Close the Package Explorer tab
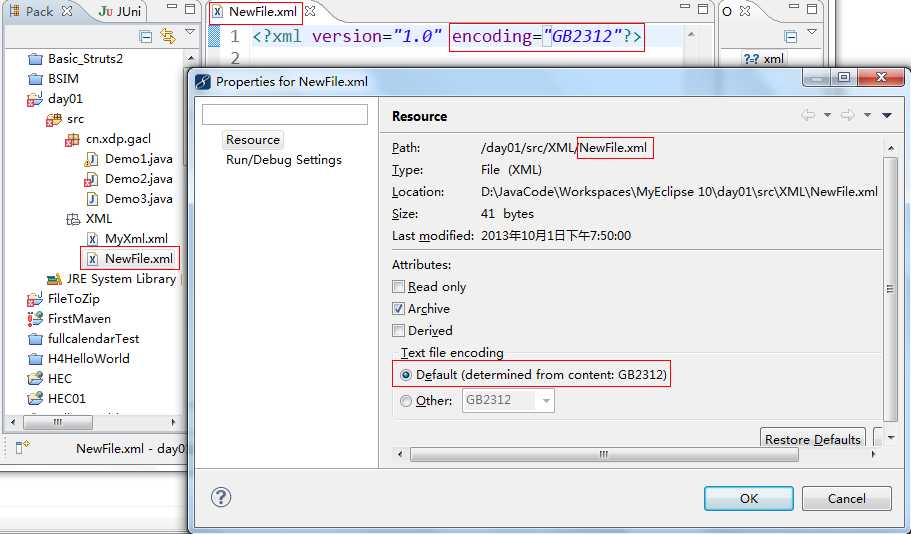 click(67, 11)
